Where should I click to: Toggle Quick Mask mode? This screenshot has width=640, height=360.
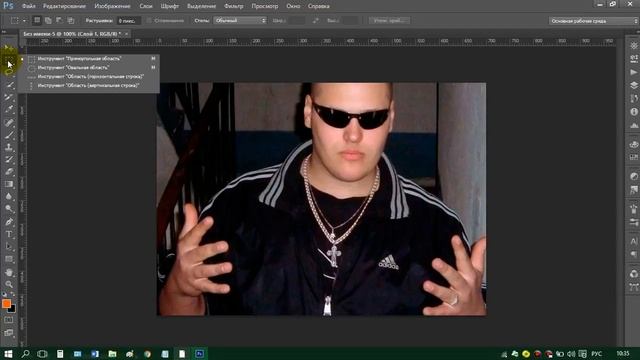(x=9, y=320)
